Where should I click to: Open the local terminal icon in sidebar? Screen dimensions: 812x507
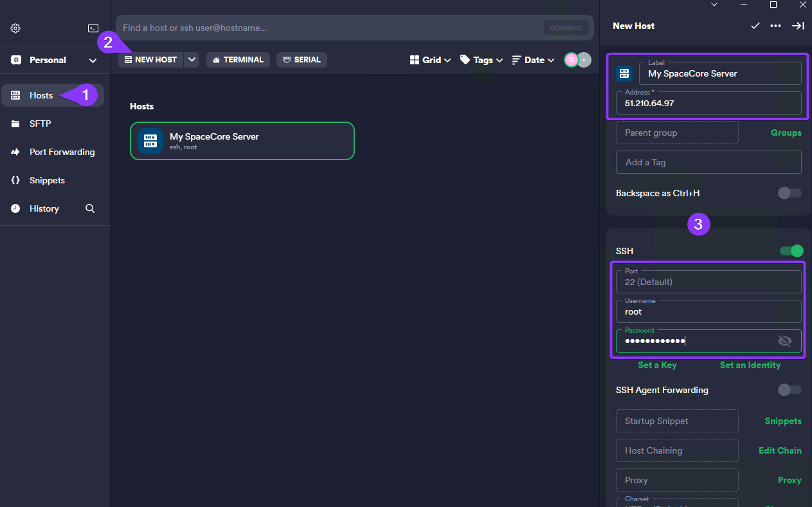point(93,28)
